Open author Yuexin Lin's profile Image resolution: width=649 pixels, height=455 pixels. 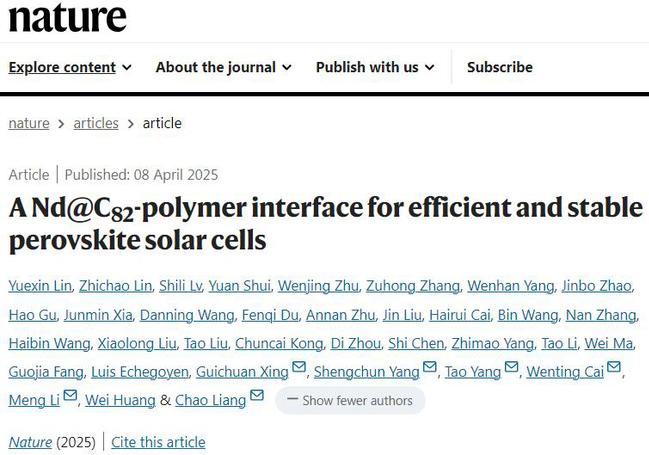tap(40, 286)
